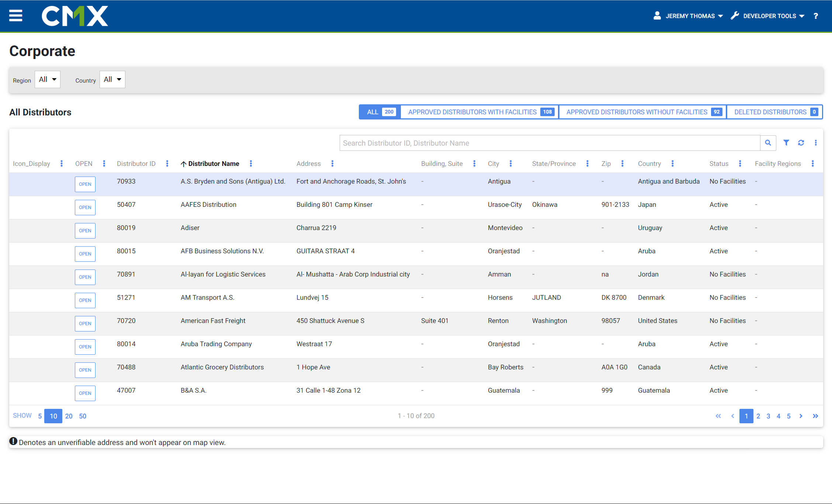Image resolution: width=832 pixels, height=504 pixels.
Task: Click the 'Urasoe-City' city cell
Action: click(x=505, y=205)
